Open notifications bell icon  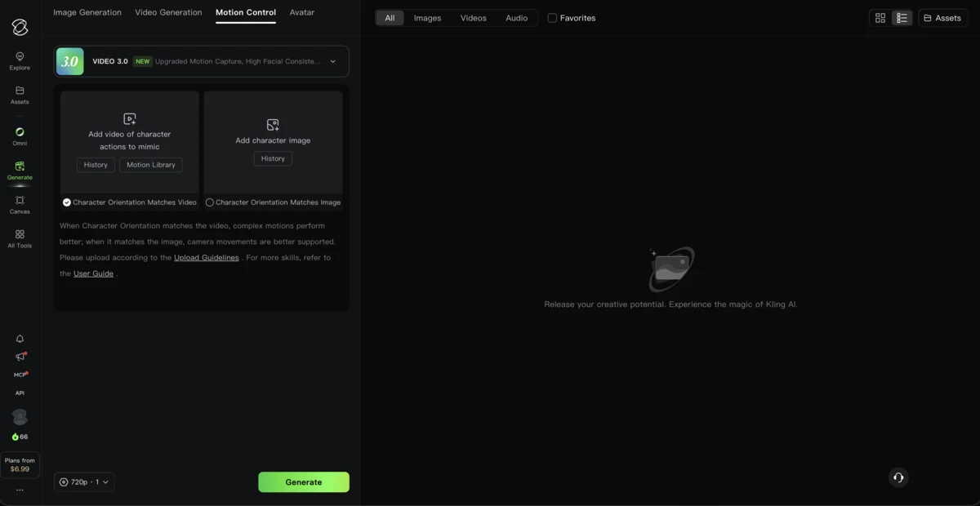click(20, 339)
